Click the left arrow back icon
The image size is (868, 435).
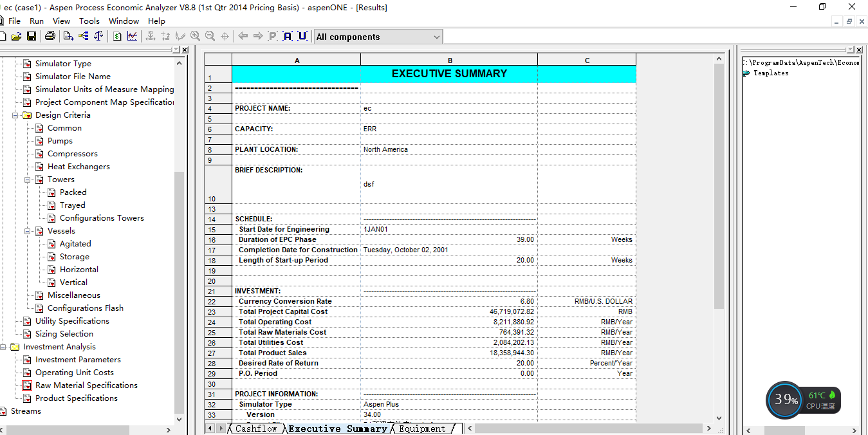coord(243,36)
